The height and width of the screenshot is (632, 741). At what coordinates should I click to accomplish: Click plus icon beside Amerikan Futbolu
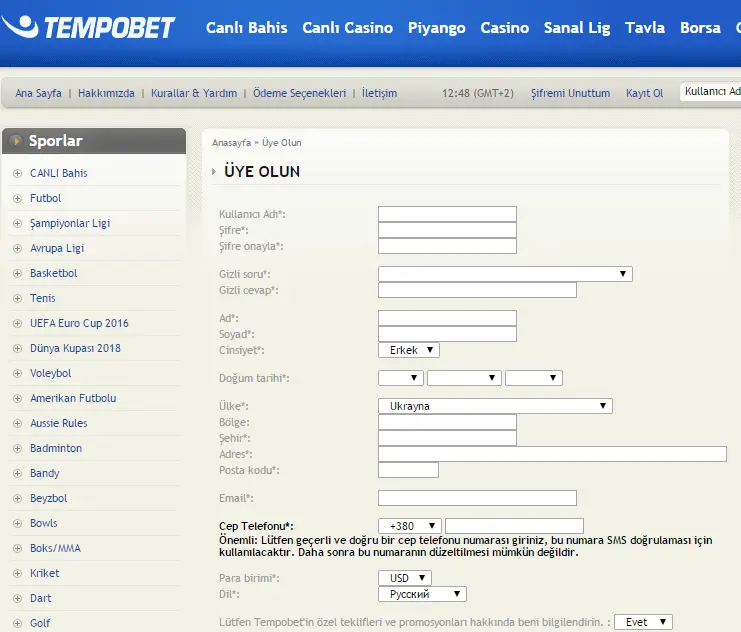(x=17, y=399)
